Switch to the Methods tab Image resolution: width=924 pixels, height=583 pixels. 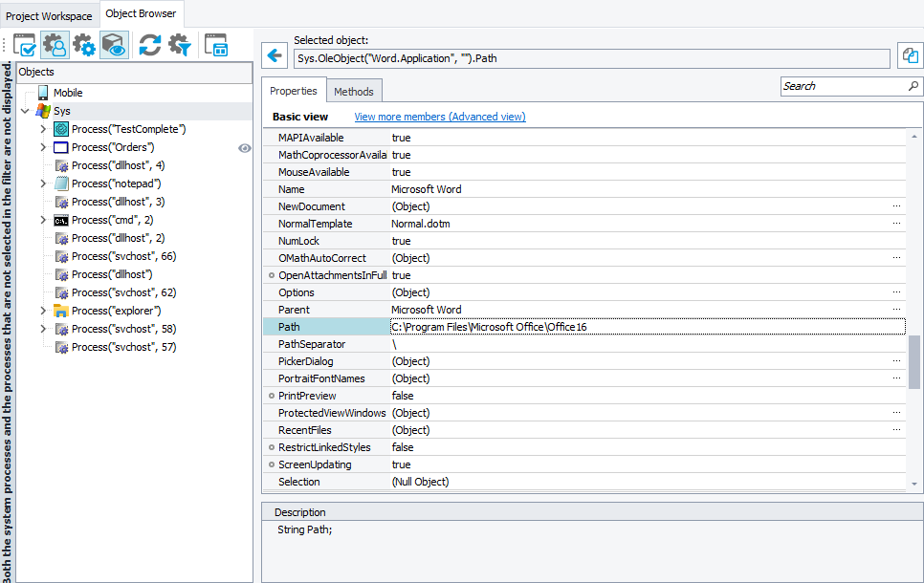tap(354, 92)
